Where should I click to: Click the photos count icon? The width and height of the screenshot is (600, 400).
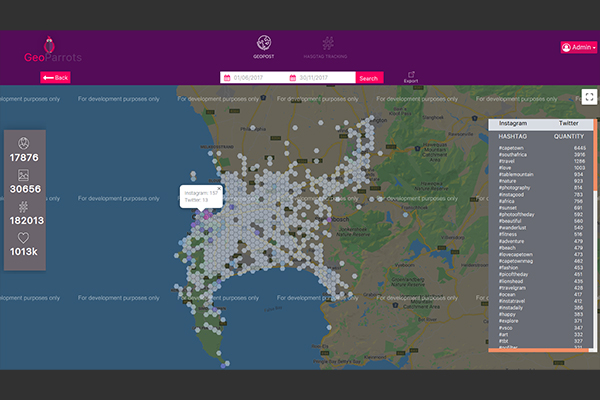pos(23,174)
